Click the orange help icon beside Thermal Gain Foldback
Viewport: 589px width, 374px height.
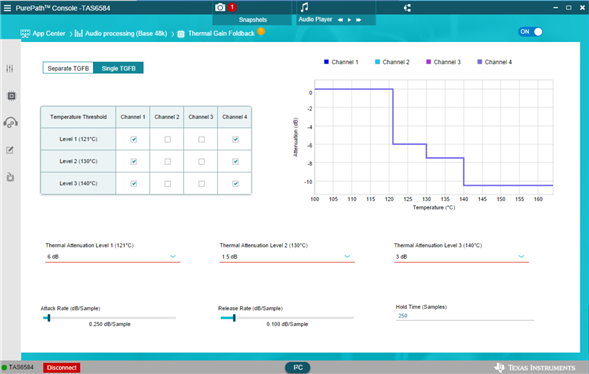261,32
